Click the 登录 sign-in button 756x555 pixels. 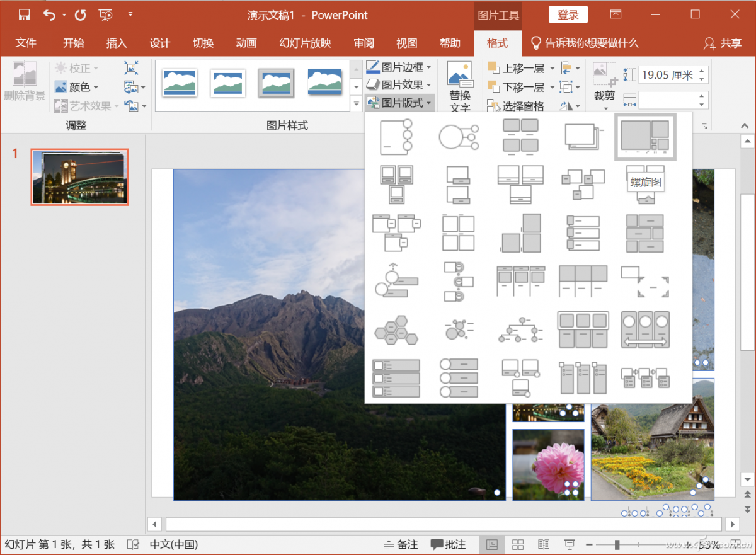pyautogui.click(x=568, y=14)
